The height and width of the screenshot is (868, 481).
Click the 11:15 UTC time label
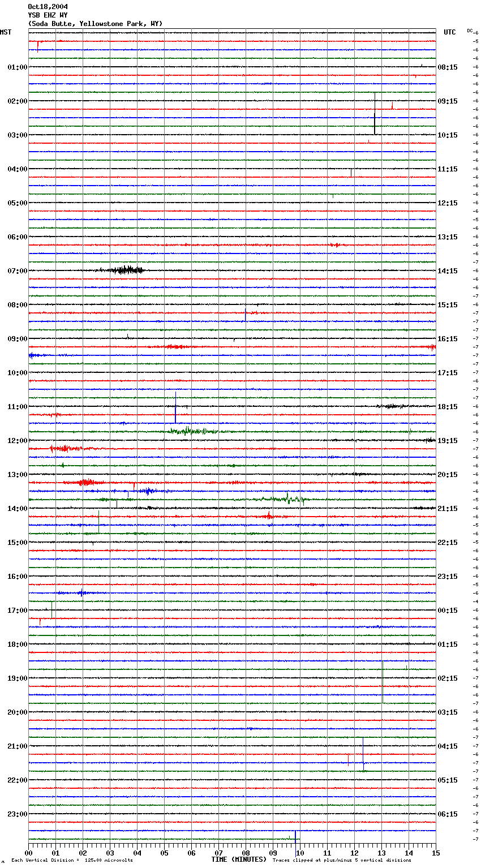pyautogui.click(x=448, y=169)
